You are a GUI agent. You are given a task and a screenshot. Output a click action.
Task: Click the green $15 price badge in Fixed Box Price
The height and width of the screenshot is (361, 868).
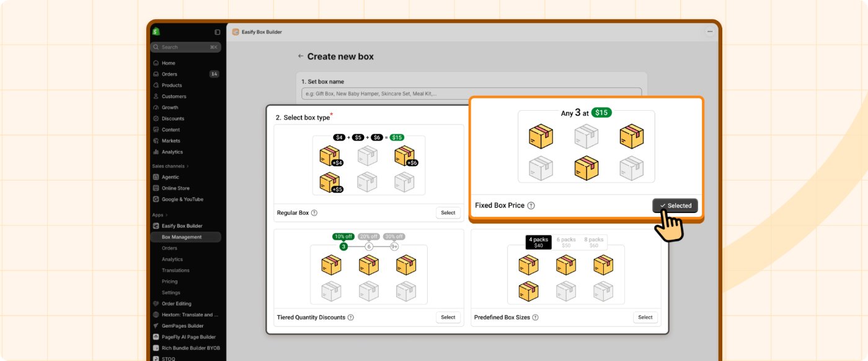[601, 113]
